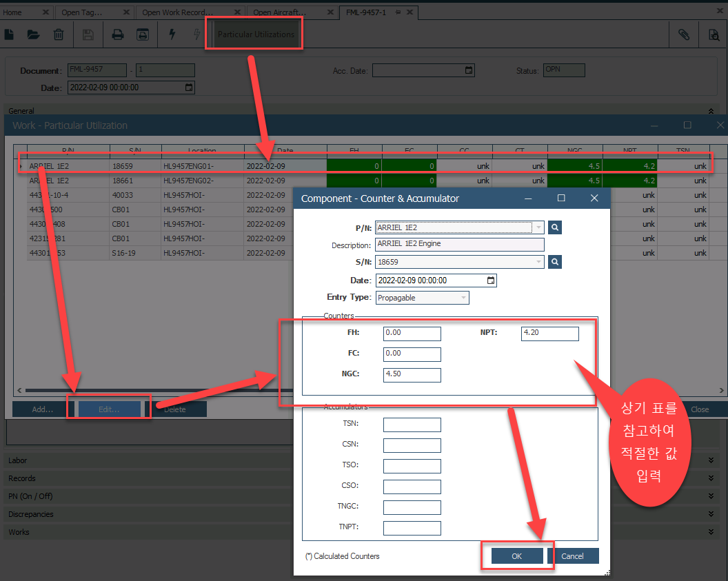Switch to the Open Work Record tab
Image resolution: width=728 pixels, height=581 pixels.
(x=177, y=12)
